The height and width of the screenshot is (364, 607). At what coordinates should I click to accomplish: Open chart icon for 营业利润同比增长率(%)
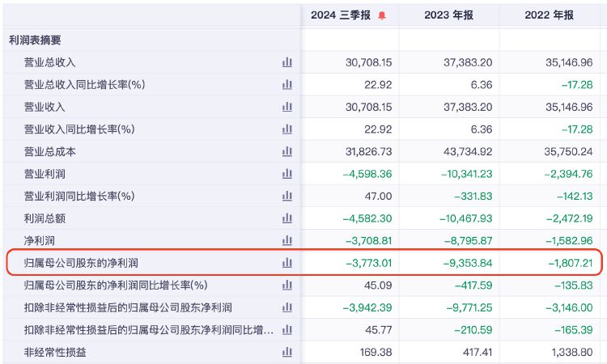click(x=287, y=196)
